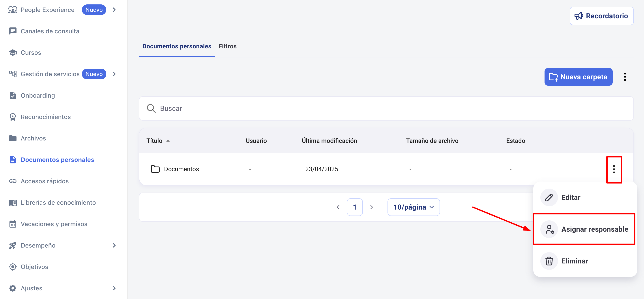Select the Objetivos target icon
The width and height of the screenshot is (644, 299).
coord(13,267)
